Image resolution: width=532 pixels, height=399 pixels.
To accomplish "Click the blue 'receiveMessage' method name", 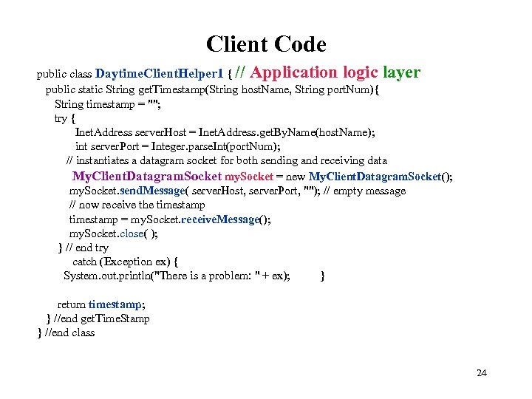I will [220, 219].
